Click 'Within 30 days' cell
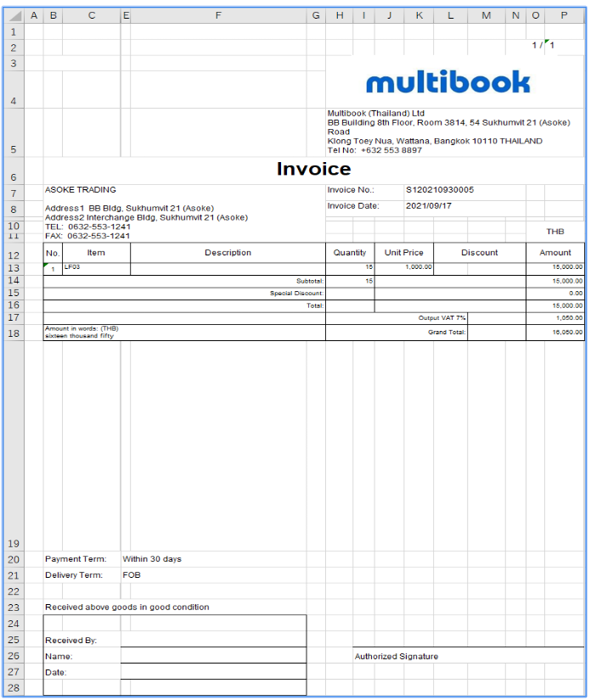Screen dimensions: 591x700 coord(152,559)
